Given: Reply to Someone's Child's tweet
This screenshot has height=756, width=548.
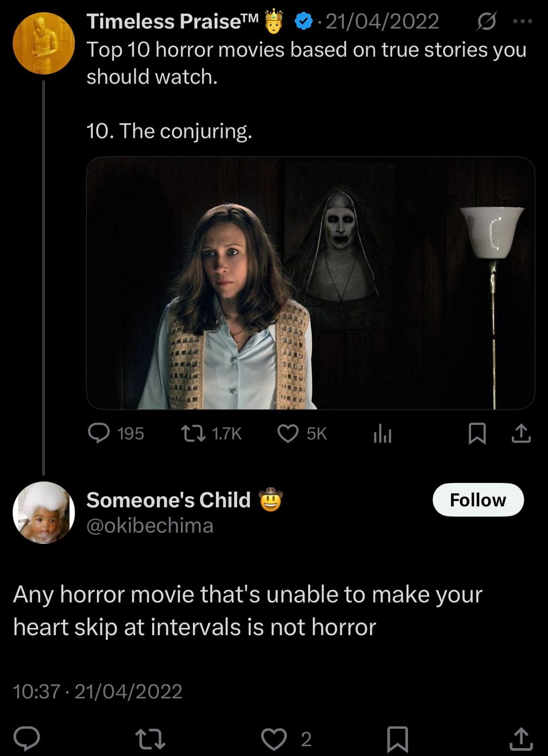Looking at the screenshot, I should point(26,739).
